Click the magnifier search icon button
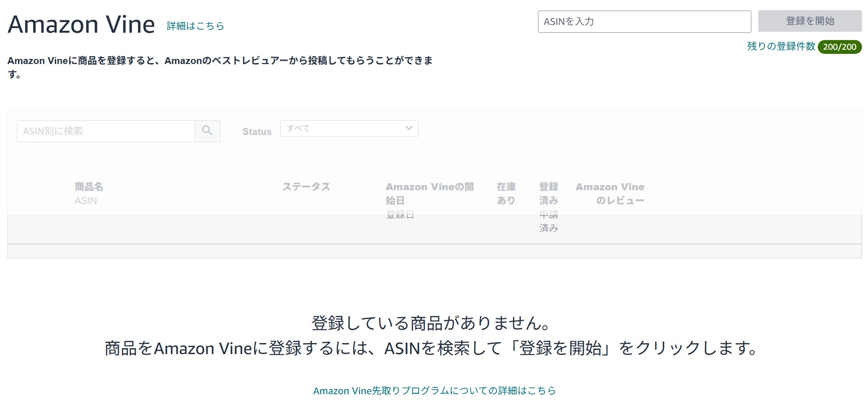 [x=207, y=131]
